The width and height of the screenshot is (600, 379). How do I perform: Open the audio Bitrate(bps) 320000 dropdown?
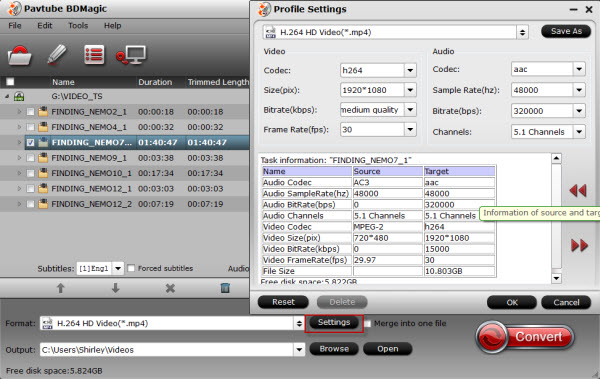tap(579, 111)
